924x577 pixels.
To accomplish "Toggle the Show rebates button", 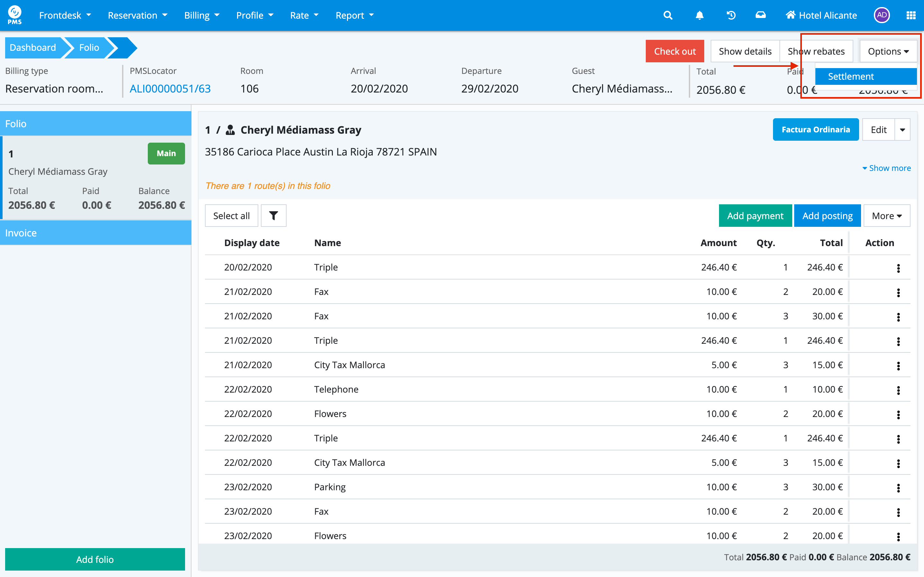I will [x=816, y=51].
